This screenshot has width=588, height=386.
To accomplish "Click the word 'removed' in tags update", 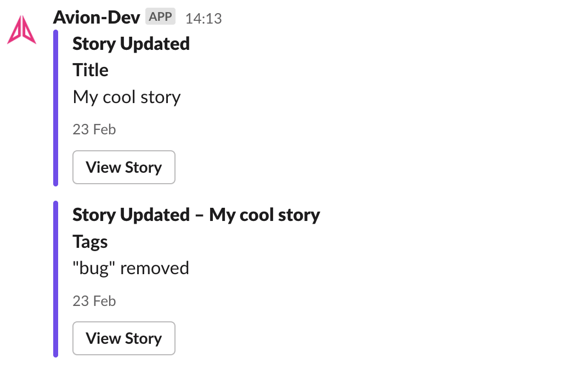I will click(155, 268).
